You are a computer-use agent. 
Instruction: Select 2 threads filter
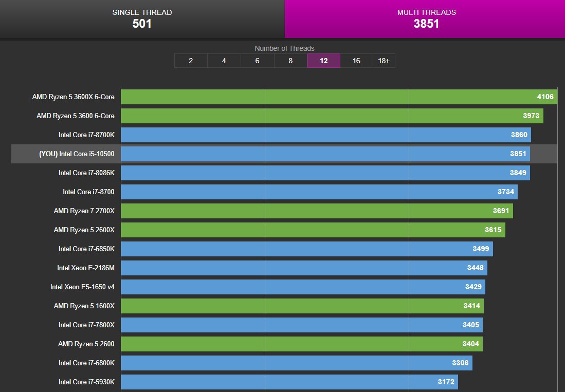191,61
